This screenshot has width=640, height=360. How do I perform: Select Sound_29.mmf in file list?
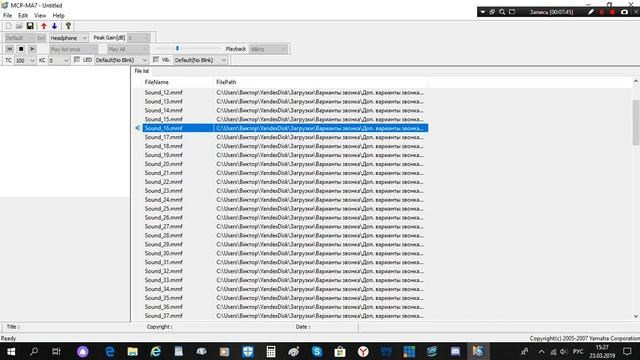(163, 244)
